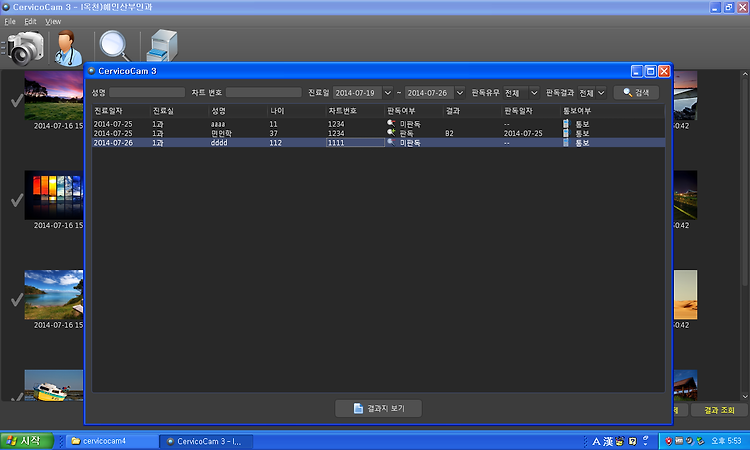This screenshot has height=450, width=750.
Task: Click the magnifying glass search toolbar icon
Action: [x=115, y=46]
